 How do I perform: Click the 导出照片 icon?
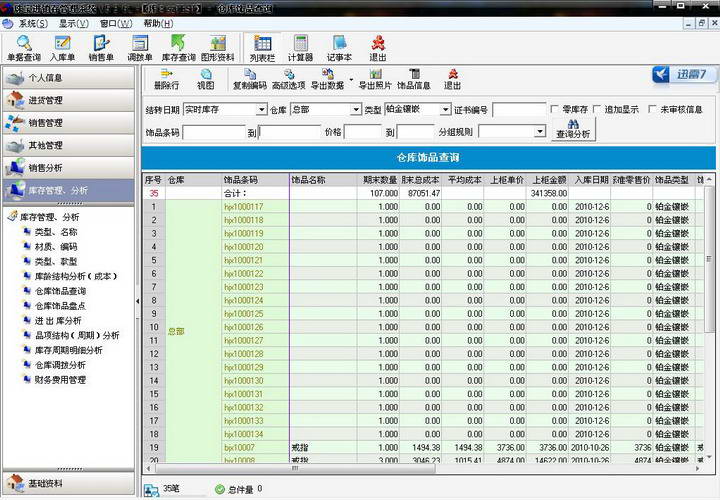[375, 79]
